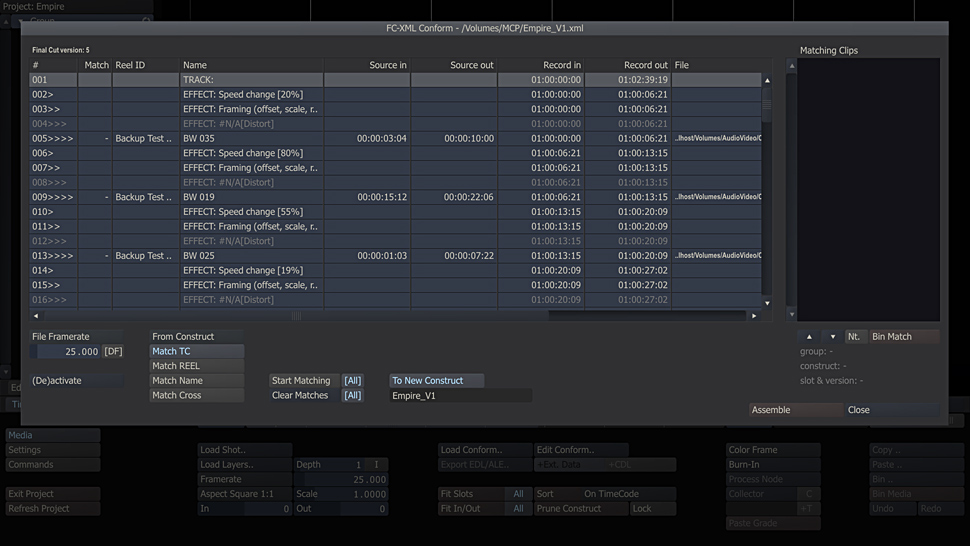Select the BW 035 clip row

click(x=250, y=139)
